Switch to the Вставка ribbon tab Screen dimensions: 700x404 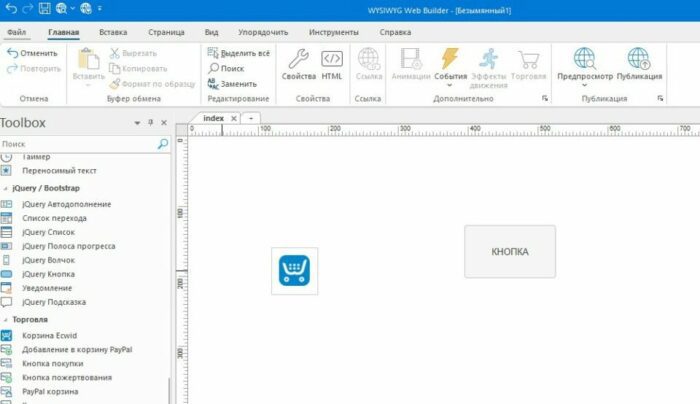coord(113,32)
